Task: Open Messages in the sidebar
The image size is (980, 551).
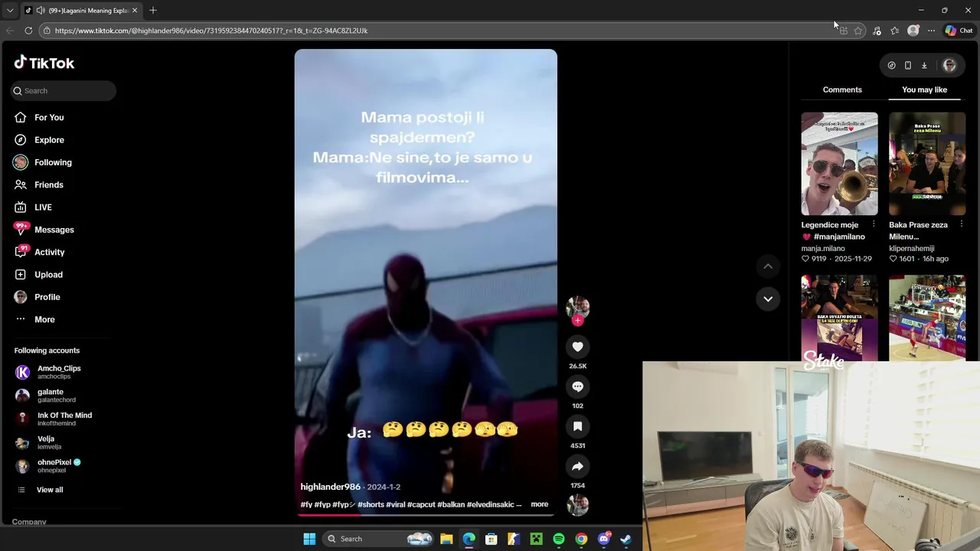Action: pyautogui.click(x=54, y=230)
